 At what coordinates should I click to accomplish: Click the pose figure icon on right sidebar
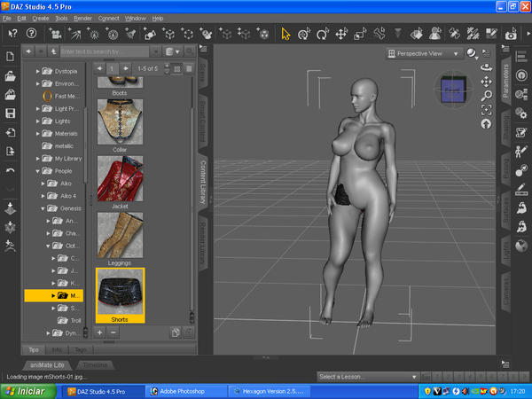click(520, 151)
